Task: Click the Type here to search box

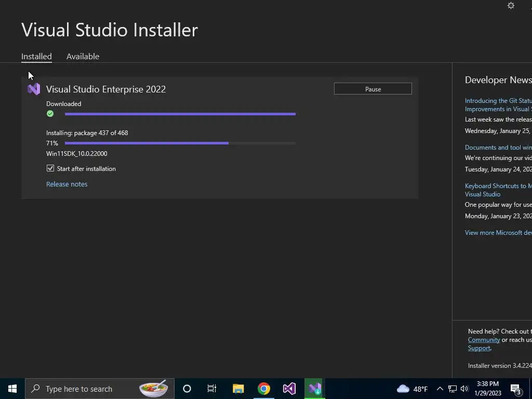Action: (x=100, y=389)
